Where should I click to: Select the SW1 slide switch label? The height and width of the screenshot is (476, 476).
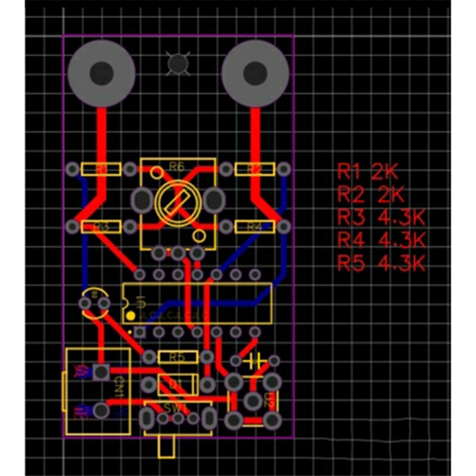177,408
